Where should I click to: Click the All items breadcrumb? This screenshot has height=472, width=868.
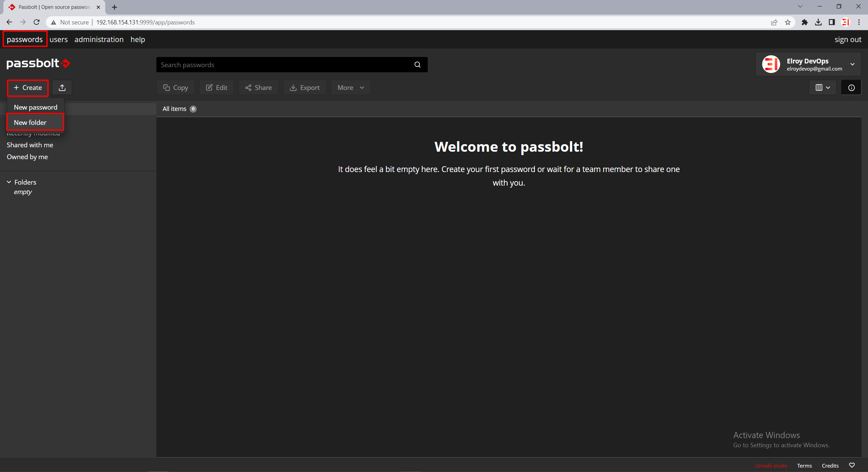coord(174,109)
